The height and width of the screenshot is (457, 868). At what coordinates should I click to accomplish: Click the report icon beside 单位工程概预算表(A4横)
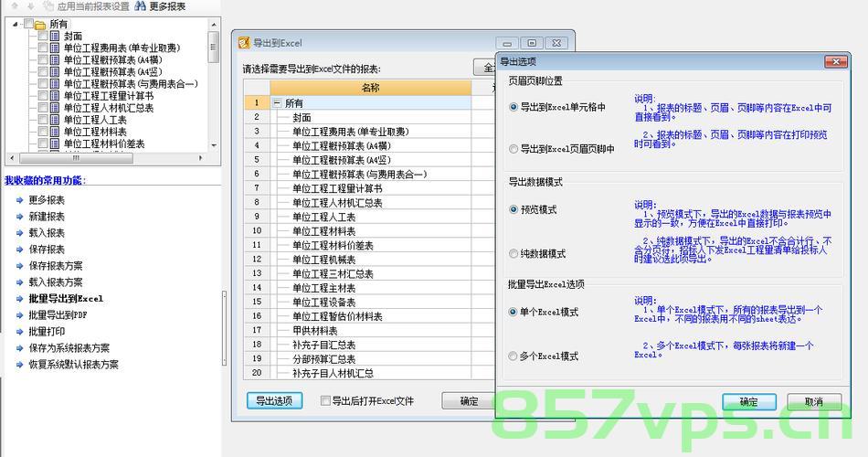click(x=55, y=59)
